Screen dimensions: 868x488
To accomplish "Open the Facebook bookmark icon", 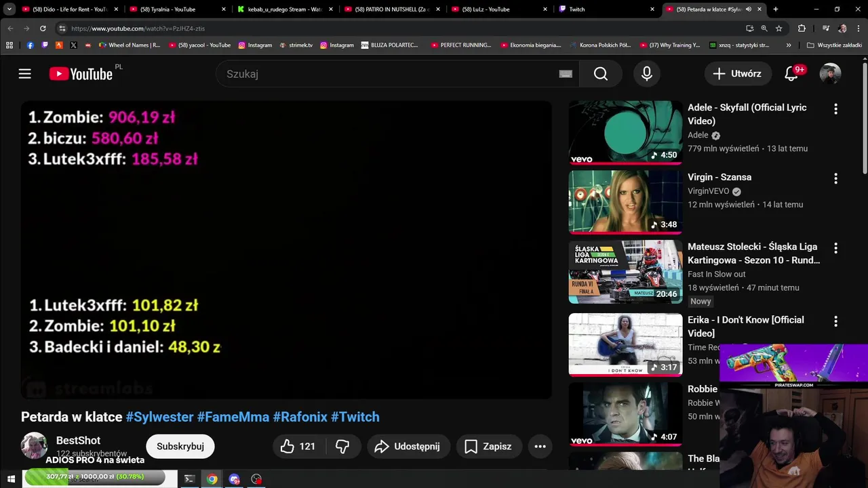I will (30, 45).
